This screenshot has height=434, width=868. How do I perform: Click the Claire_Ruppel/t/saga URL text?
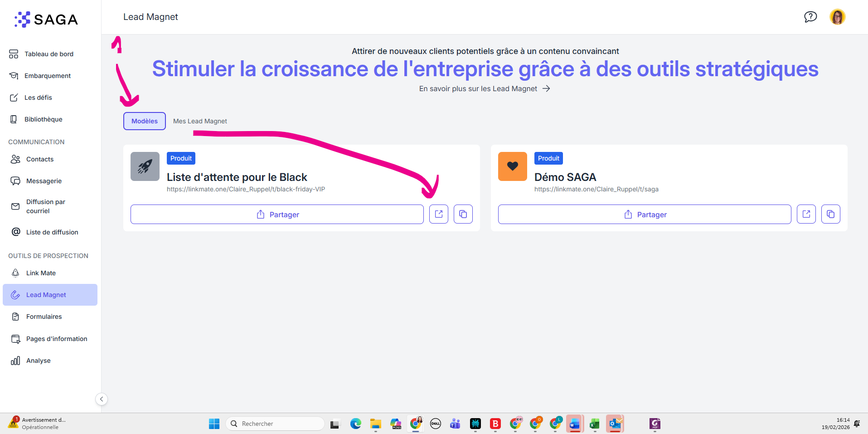click(x=596, y=189)
